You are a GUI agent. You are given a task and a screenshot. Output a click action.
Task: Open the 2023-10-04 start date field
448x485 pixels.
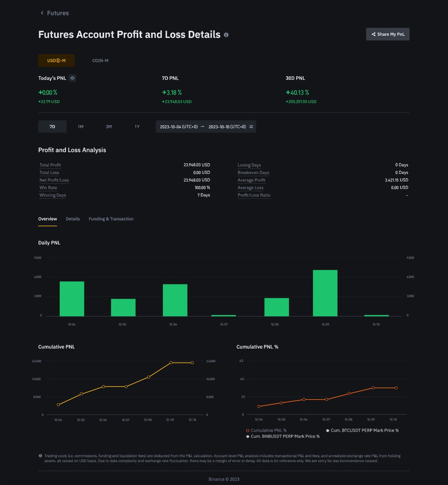179,127
